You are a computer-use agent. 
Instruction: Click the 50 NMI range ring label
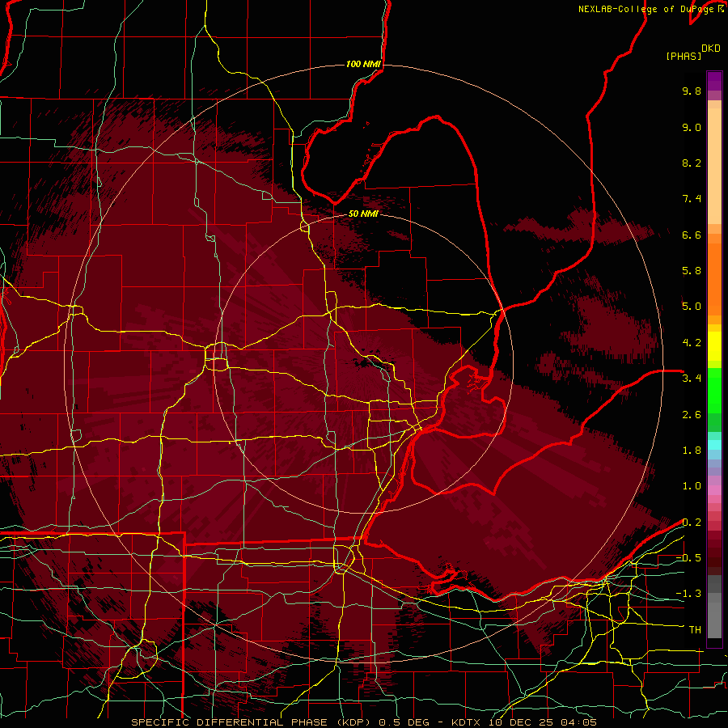point(363,214)
